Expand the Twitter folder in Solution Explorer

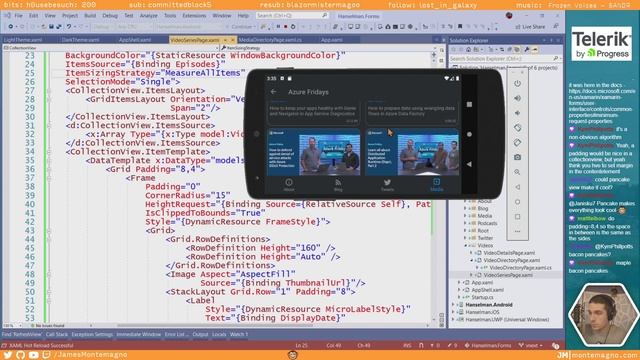(x=465, y=238)
